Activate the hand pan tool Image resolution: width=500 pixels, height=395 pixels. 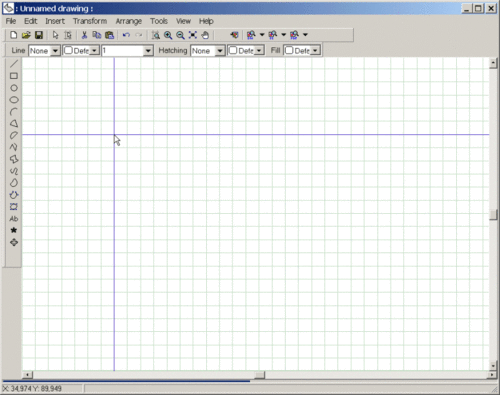tap(205, 35)
